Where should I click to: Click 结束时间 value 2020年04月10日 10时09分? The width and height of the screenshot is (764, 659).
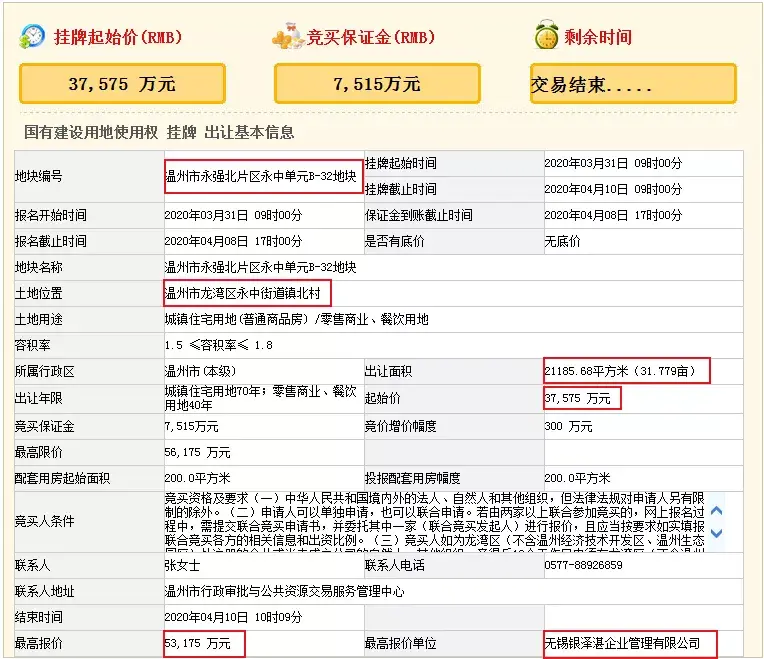pos(233,617)
